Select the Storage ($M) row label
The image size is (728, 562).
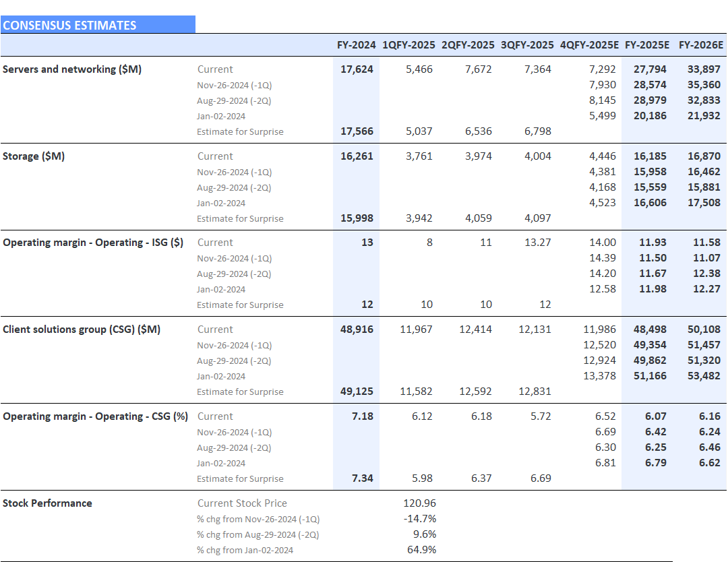34,156
